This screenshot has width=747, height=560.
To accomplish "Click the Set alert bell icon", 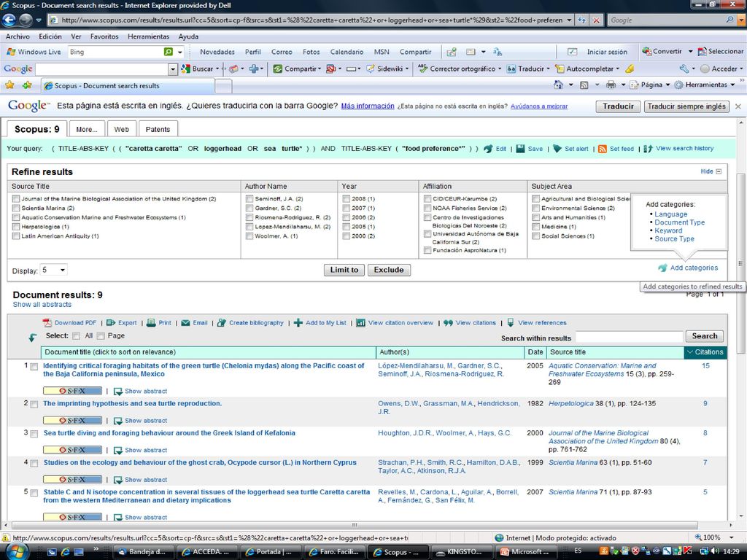I will [557, 149].
